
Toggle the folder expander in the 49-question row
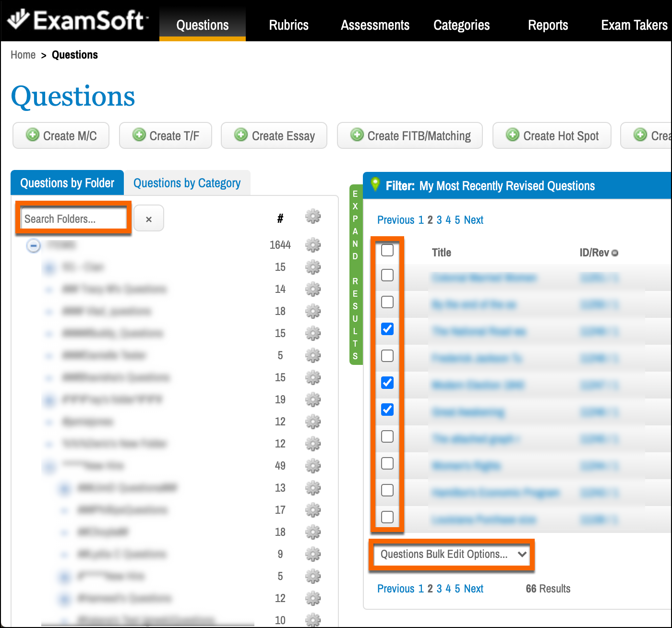pyautogui.click(x=49, y=466)
